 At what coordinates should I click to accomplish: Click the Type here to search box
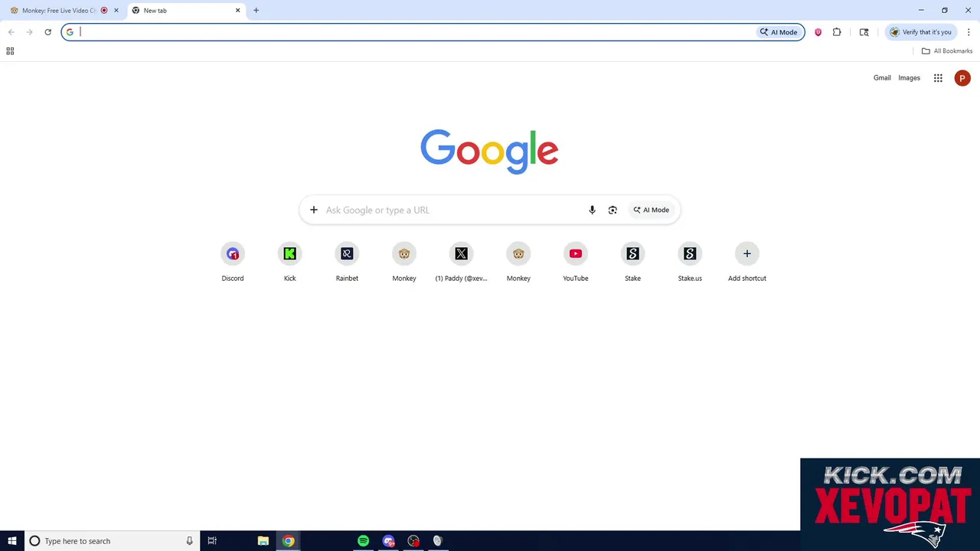(112, 541)
